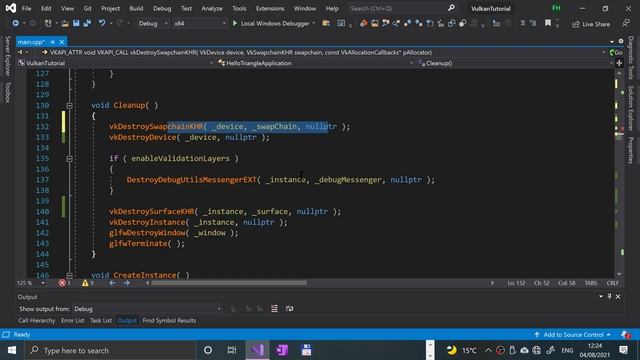The width and height of the screenshot is (640, 360).
Task: Click the navigate forward arrow below editor
Action: tap(127, 283)
